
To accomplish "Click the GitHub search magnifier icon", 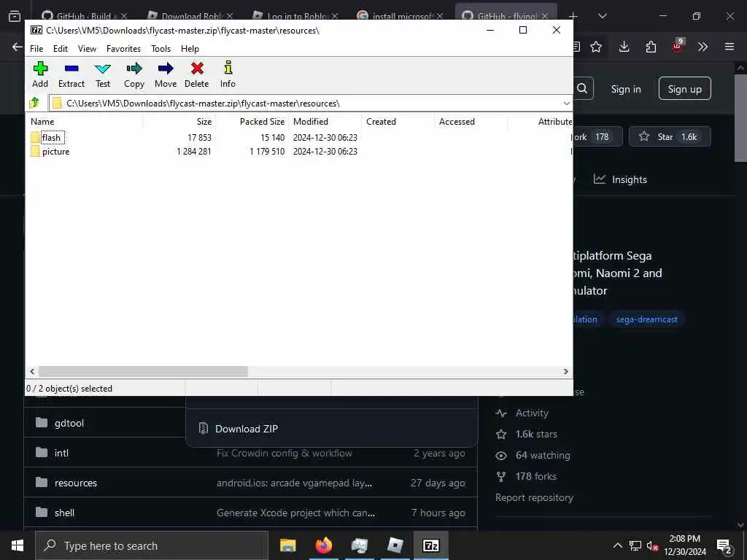I will 582,88.
